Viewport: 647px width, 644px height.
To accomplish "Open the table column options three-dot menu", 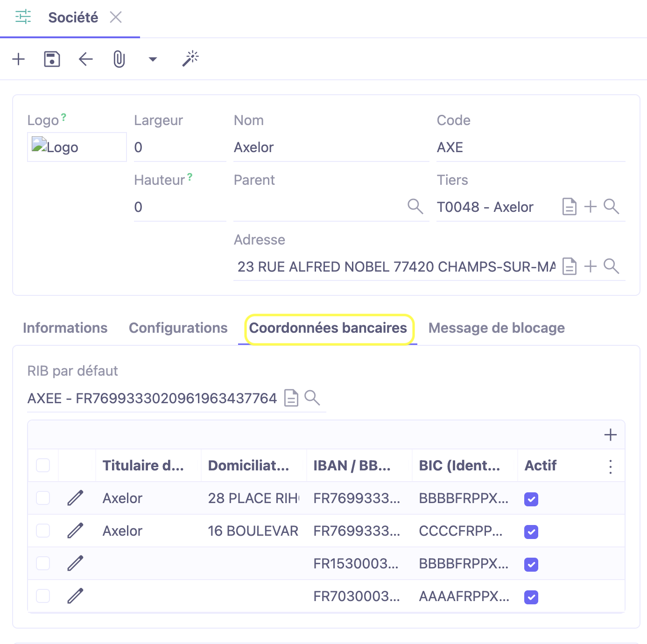I will 611,466.
